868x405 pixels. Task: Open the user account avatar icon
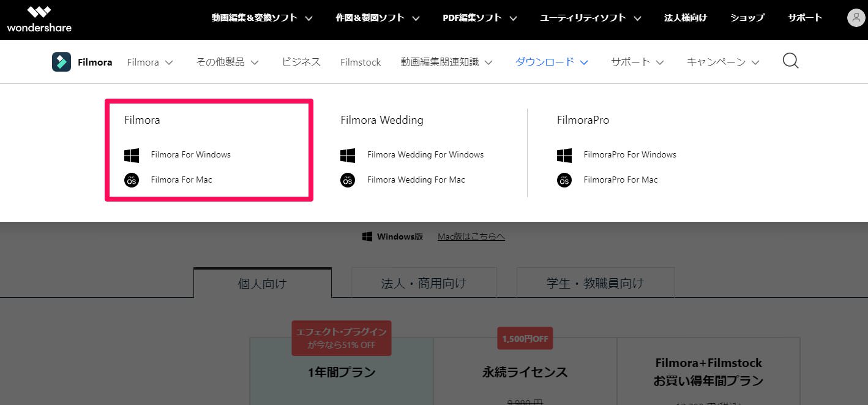click(x=856, y=18)
